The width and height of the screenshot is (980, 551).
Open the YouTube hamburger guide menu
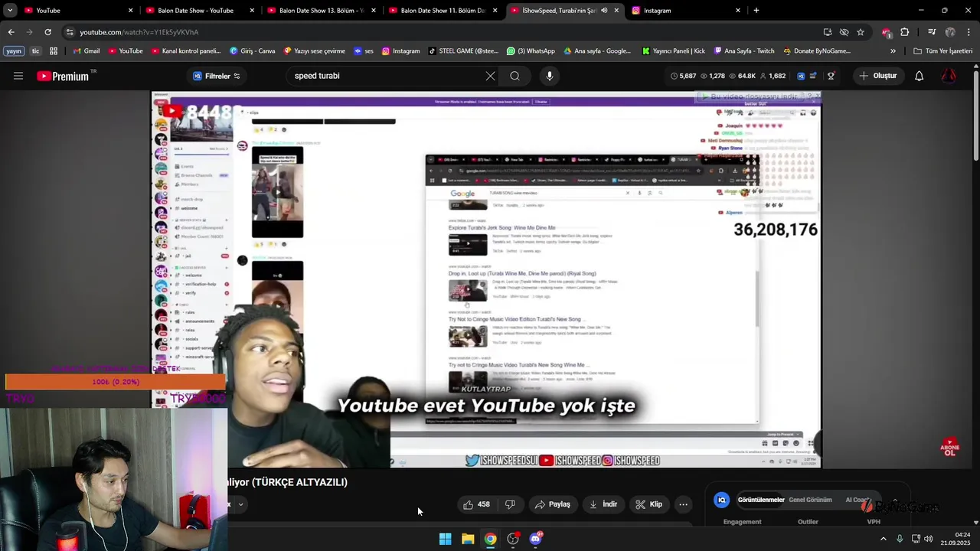click(x=18, y=76)
